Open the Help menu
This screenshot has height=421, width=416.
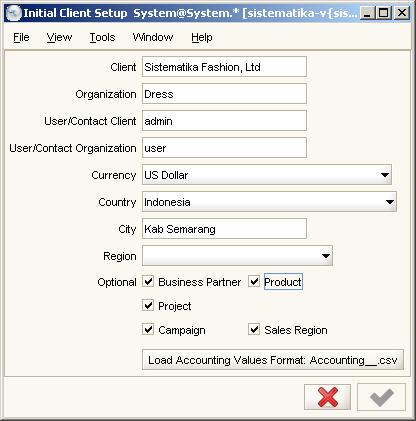coord(202,37)
